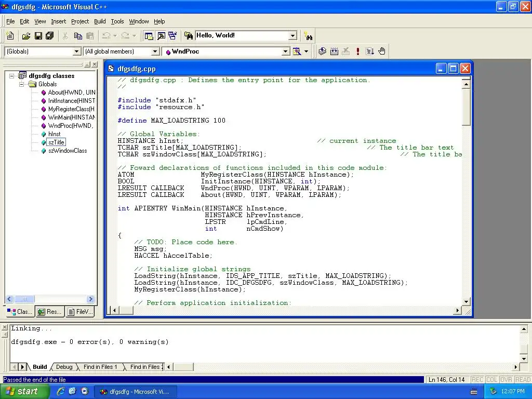Viewport: 532px width, 399px height.
Task: Select WinMain function in the class tree
Action: [68, 117]
